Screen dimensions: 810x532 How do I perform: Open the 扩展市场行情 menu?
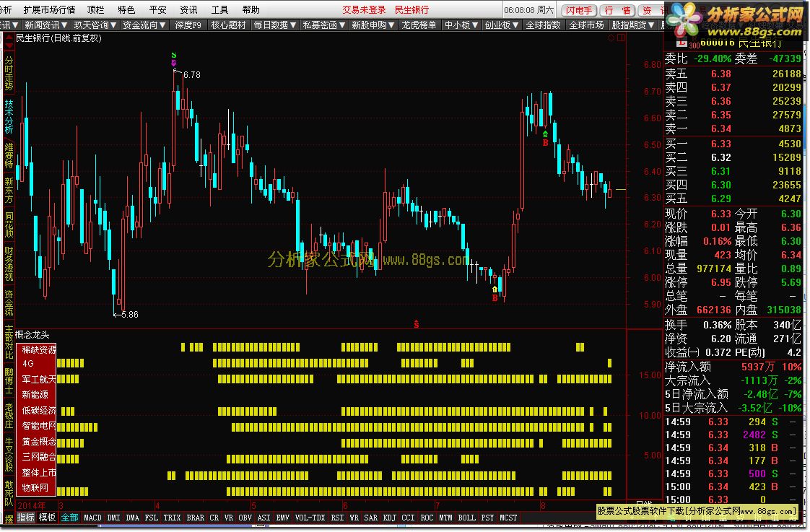click(x=49, y=10)
